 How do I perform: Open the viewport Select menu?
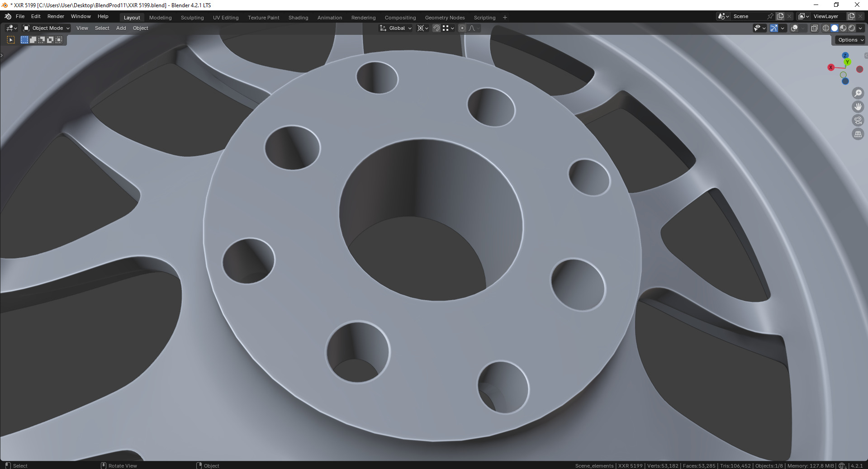tap(102, 28)
